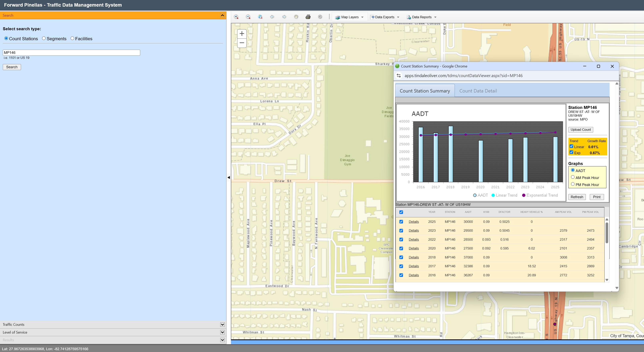644x352 pixels.
Task: Click the Print button in popup
Action: pos(596,197)
